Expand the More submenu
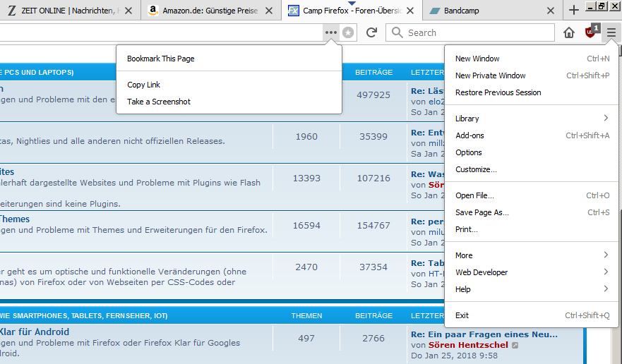 pos(531,255)
